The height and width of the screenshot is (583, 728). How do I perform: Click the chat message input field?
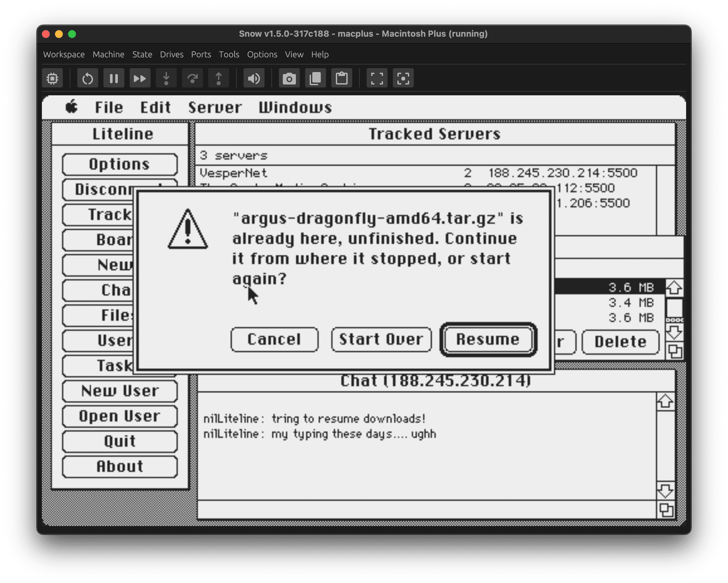pos(427,509)
